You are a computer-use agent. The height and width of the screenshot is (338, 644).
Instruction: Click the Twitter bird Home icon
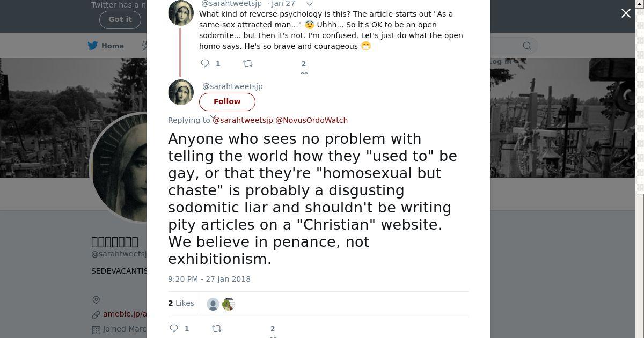coord(93,46)
